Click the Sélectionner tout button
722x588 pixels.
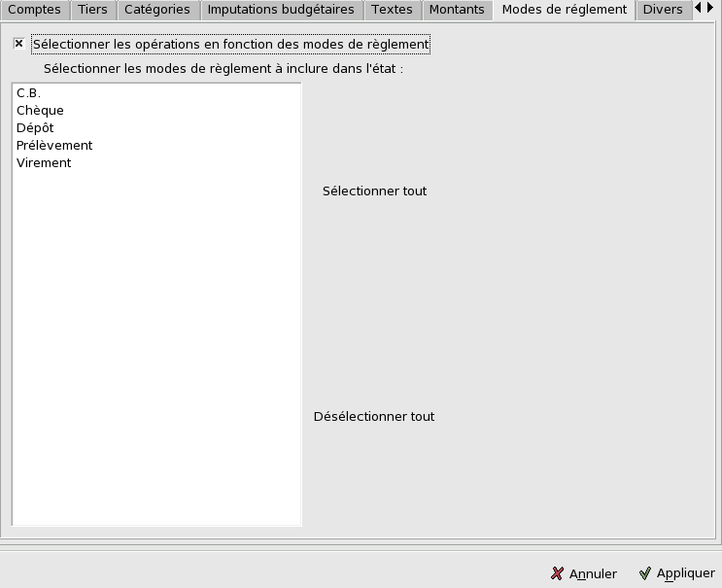coord(374,191)
